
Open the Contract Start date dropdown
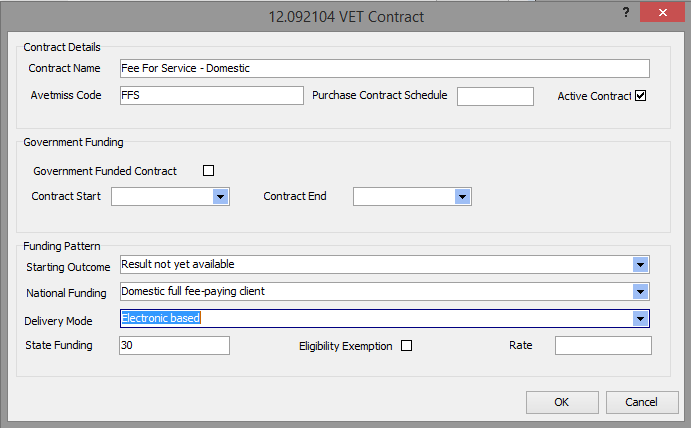220,197
